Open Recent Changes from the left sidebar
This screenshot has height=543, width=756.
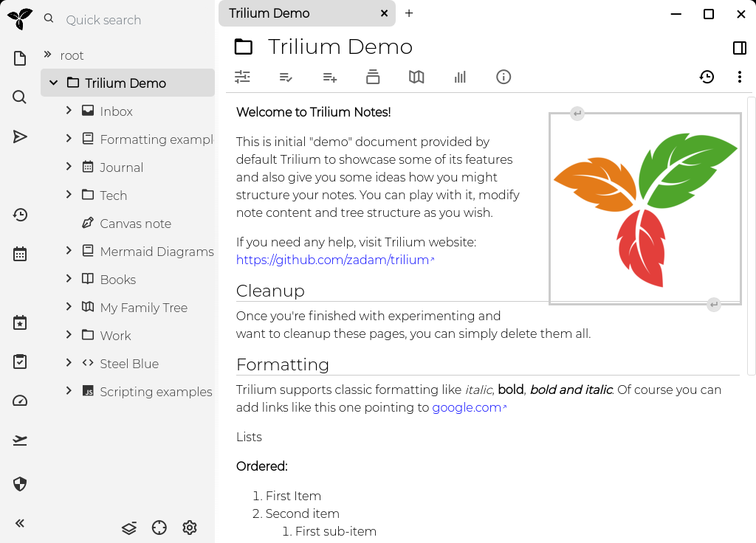tap(19, 215)
